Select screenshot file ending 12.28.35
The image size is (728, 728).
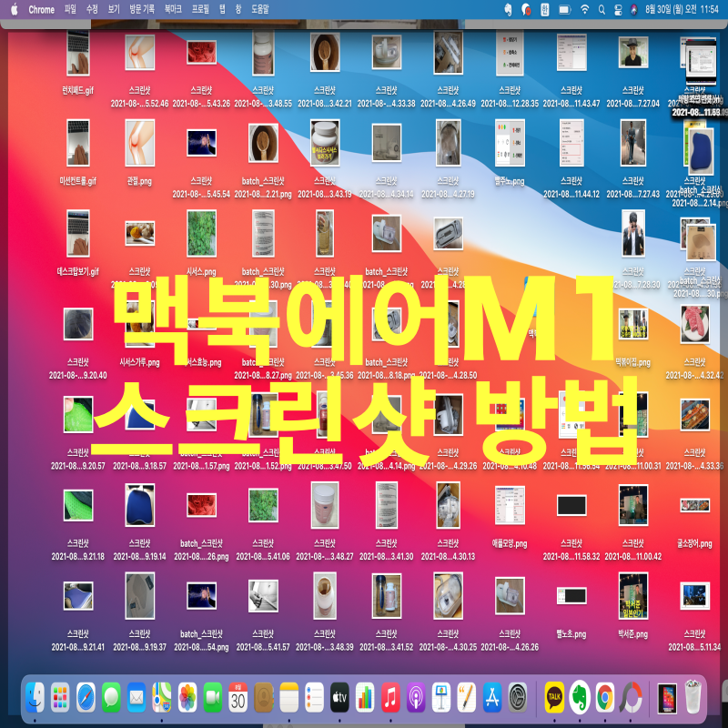[x=510, y=53]
